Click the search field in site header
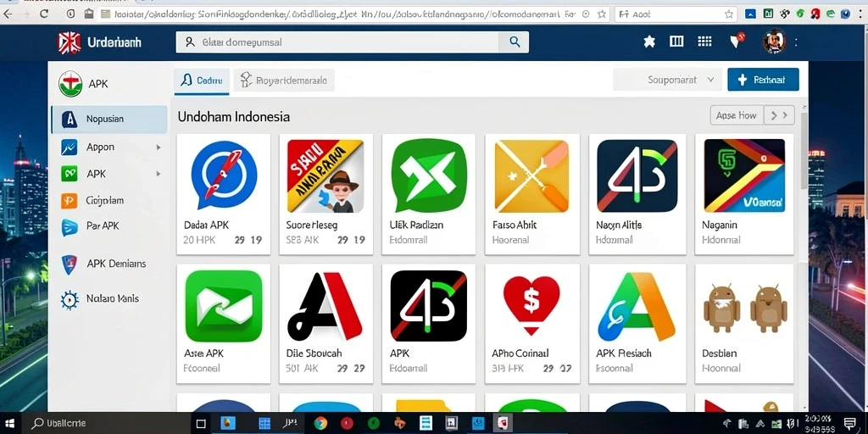Image resolution: width=868 pixels, height=434 pixels. pos(337,42)
